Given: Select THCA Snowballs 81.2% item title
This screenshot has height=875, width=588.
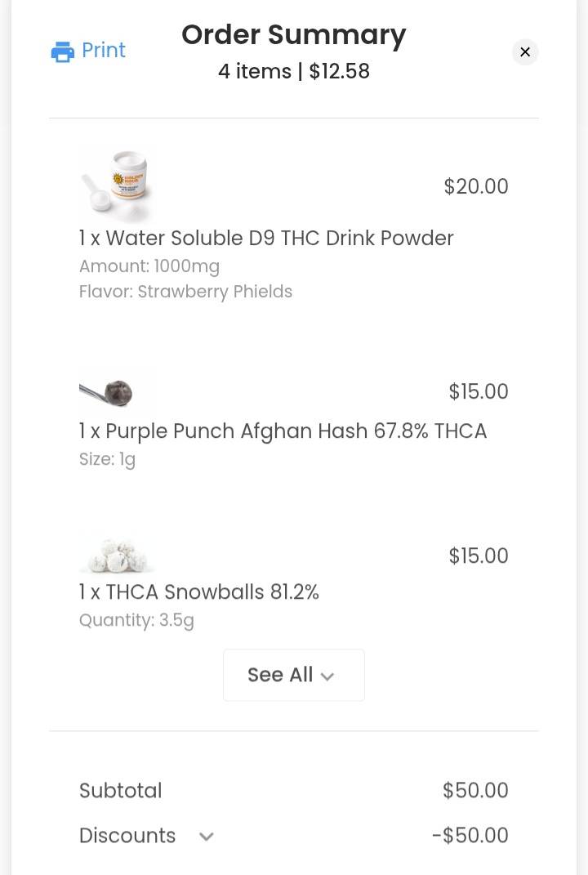Looking at the screenshot, I should [198, 592].
